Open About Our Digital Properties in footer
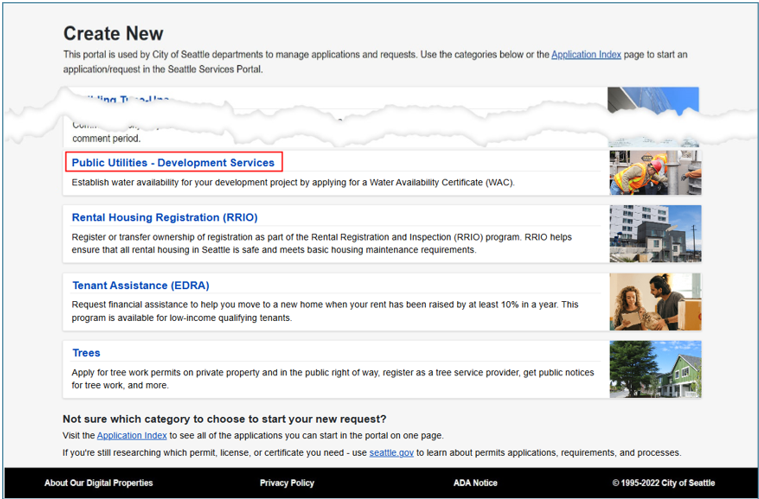The height and width of the screenshot is (499, 759). [x=99, y=483]
